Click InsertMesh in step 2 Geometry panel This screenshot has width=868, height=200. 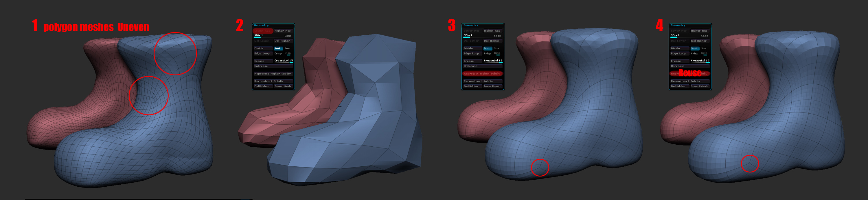[x=284, y=86]
